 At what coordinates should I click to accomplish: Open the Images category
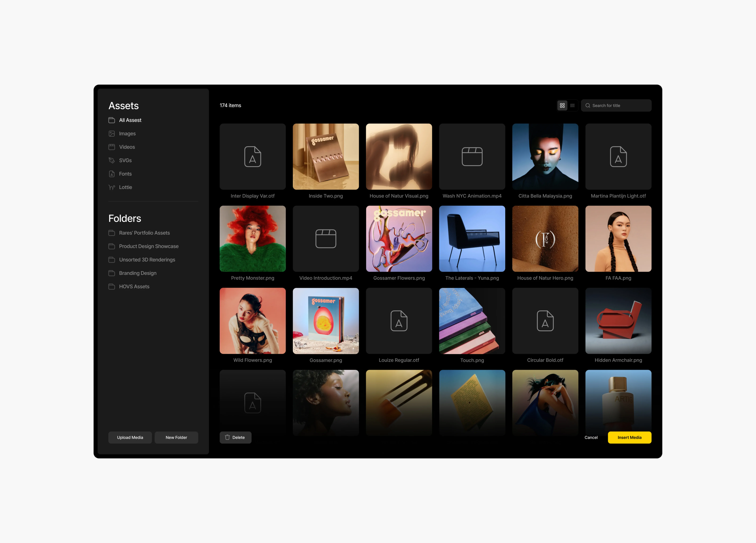(127, 133)
